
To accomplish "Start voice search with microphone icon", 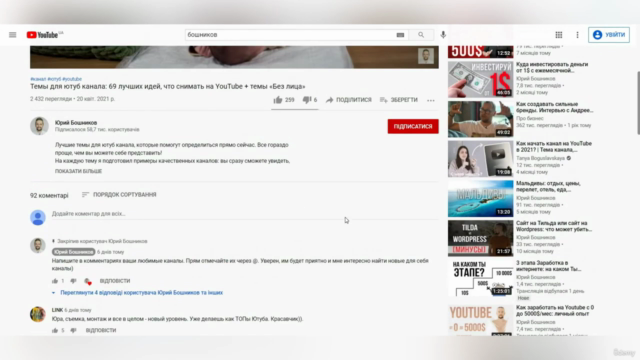I will click(443, 35).
